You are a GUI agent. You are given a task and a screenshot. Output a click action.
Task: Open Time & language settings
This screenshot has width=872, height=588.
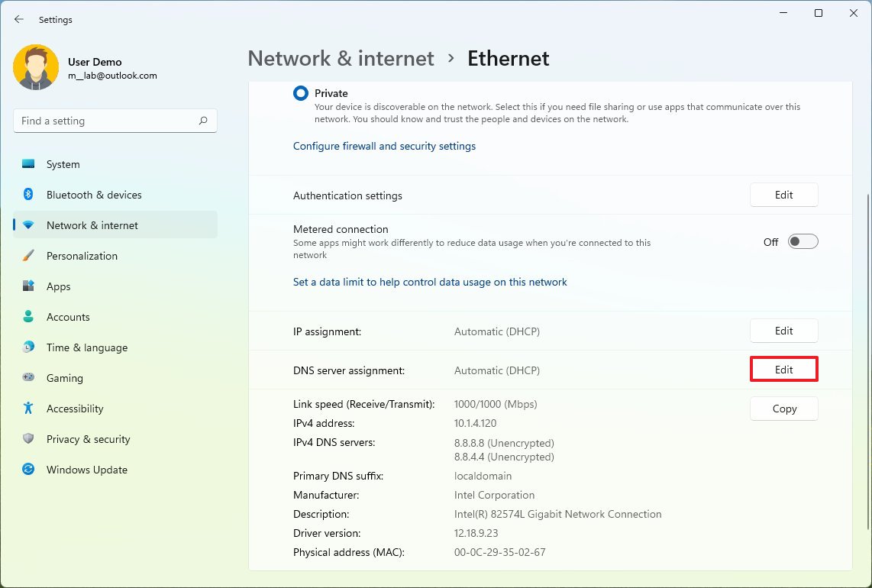click(86, 347)
